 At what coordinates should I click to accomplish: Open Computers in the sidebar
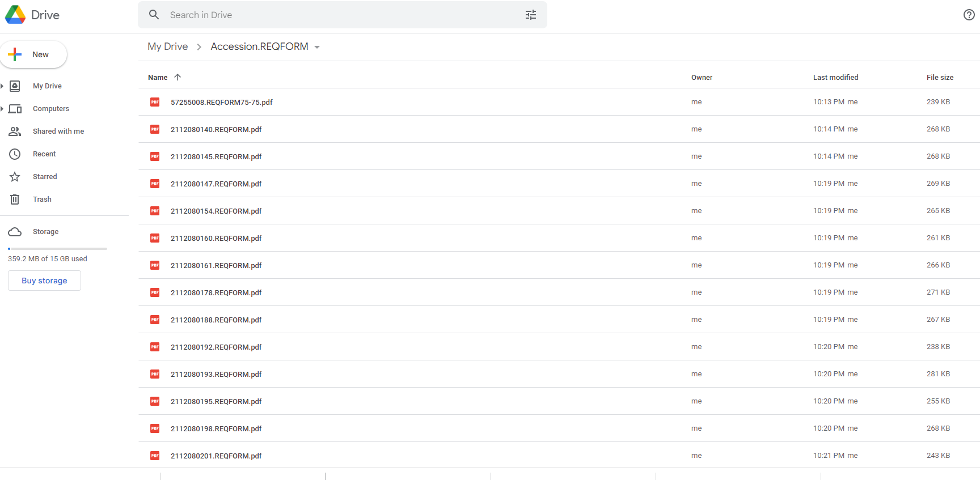coord(51,109)
